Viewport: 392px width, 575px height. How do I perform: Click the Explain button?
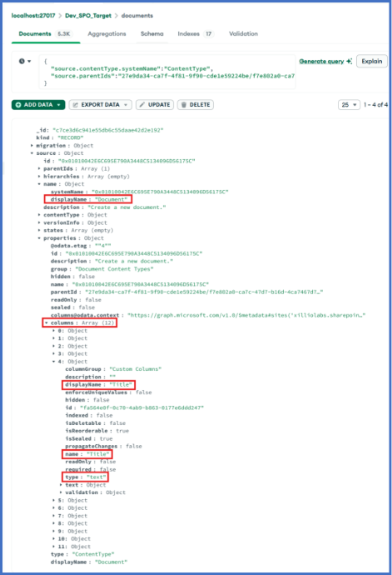372,61
